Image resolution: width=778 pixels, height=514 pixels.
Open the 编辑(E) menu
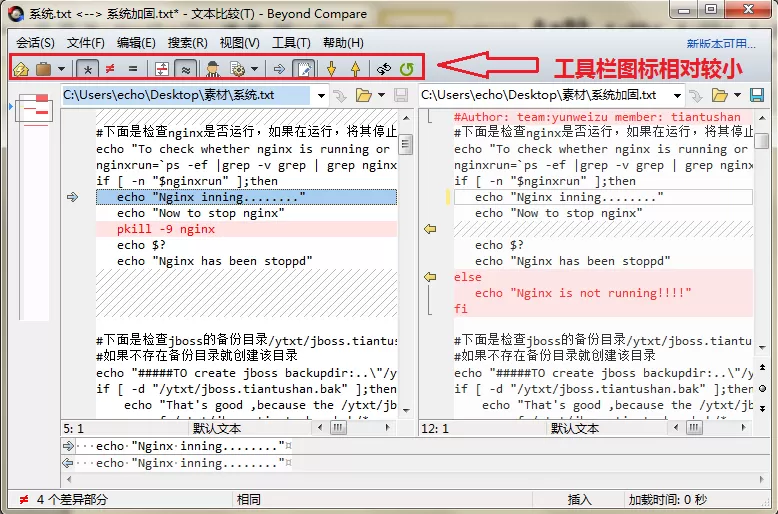pos(136,43)
